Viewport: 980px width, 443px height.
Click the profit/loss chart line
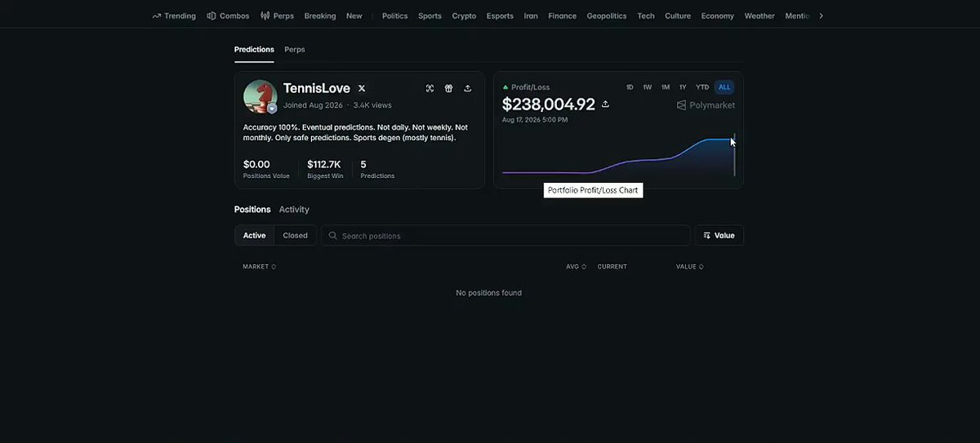[618, 157]
